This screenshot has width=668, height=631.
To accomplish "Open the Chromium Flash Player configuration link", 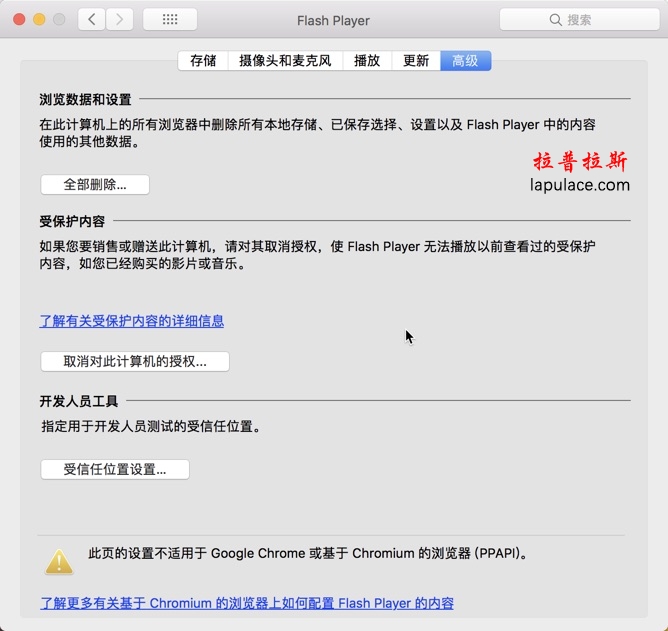I will coord(247,603).
